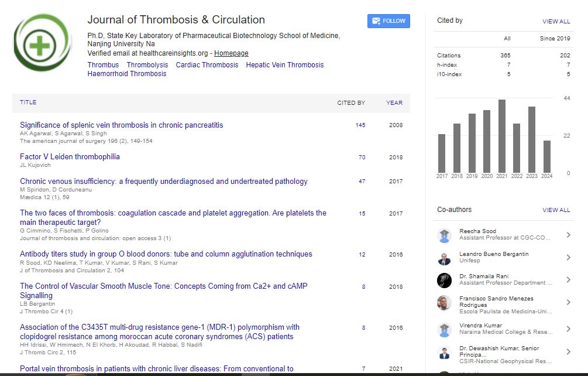The image size is (588, 376).
Task: Click Virendra Kumar co-author name
Action: [x=480, y=326]
